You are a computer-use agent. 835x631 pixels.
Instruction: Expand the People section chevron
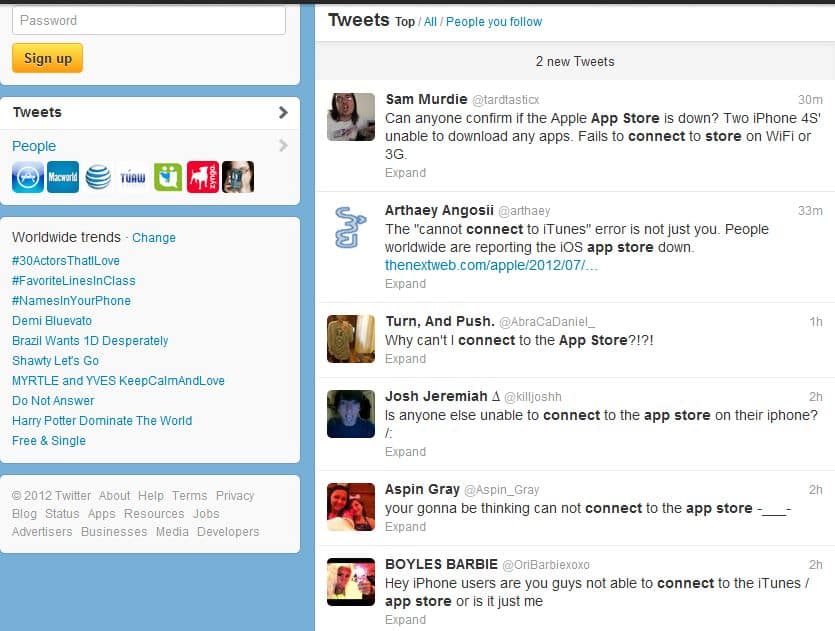tap(283, 146)
